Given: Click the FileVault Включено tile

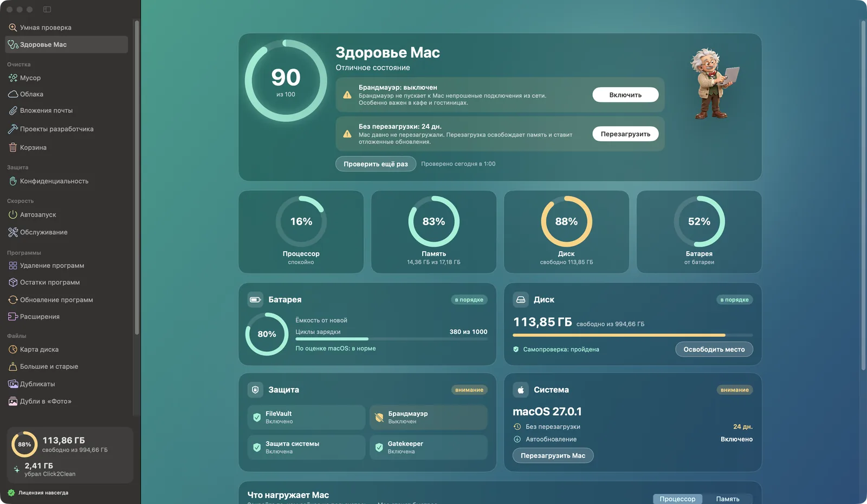Looking at the screenshot, I should point(306,417).
